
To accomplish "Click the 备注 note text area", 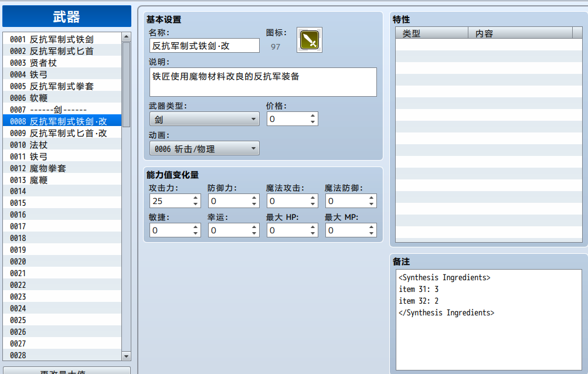I will (489, 319).
